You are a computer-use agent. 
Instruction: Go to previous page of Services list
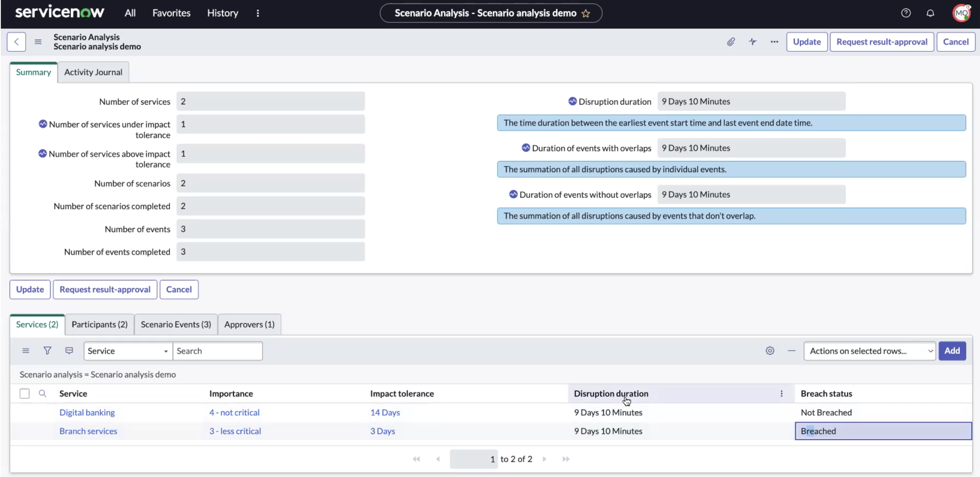[x=438, y=459]
